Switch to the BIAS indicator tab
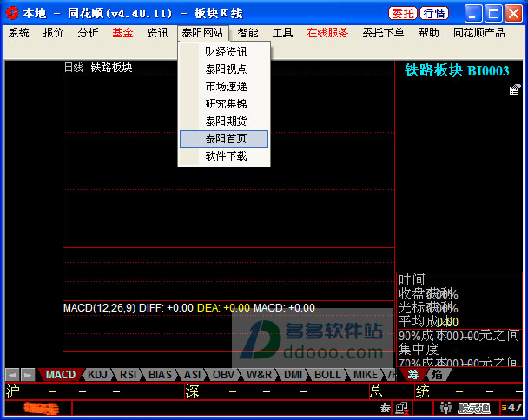 point(160,375)
